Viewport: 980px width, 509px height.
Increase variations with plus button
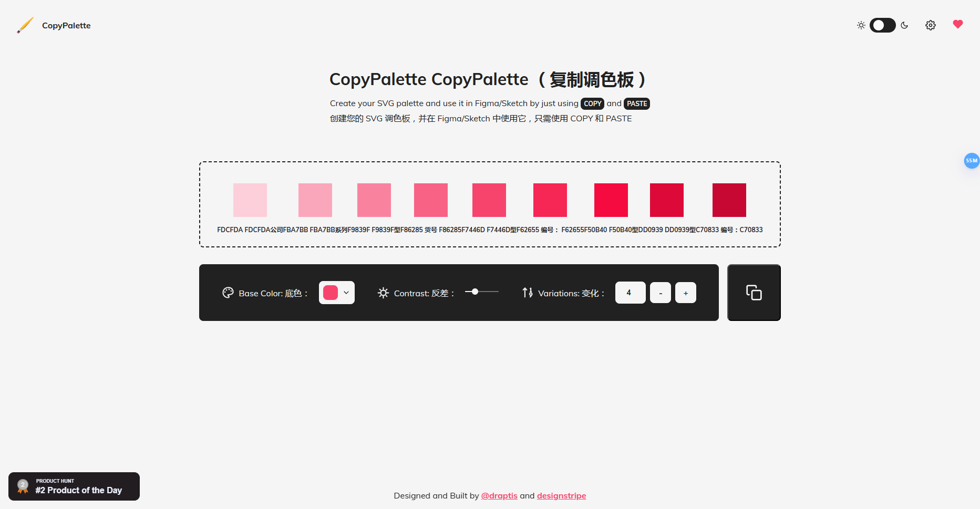pyautogui.click(x=686, y=293)
